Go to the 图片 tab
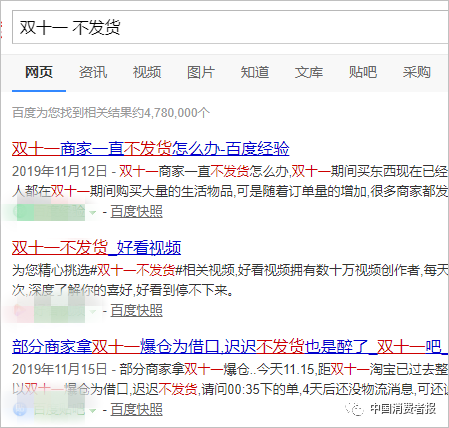The image size is (449, 428). tap(201, 72)
